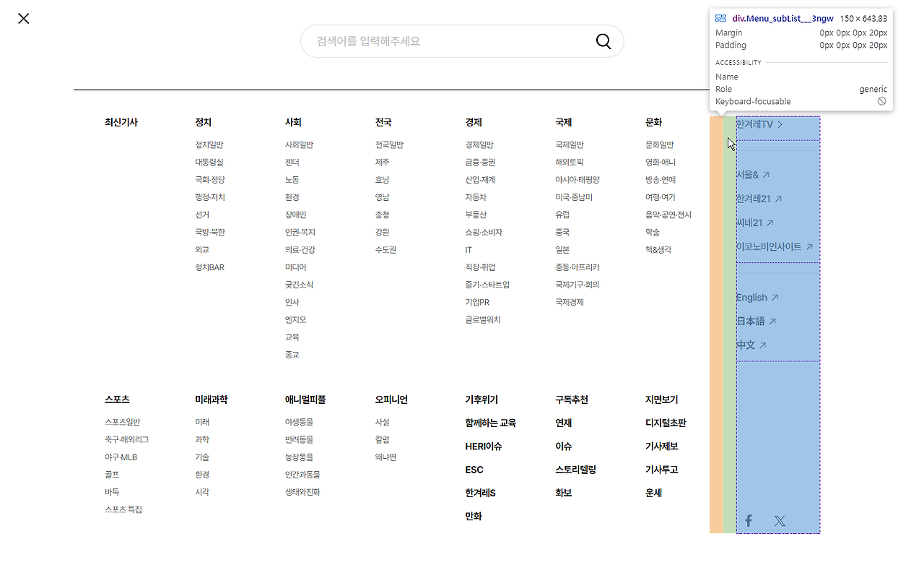Open the 운세 link

(654, 493)
